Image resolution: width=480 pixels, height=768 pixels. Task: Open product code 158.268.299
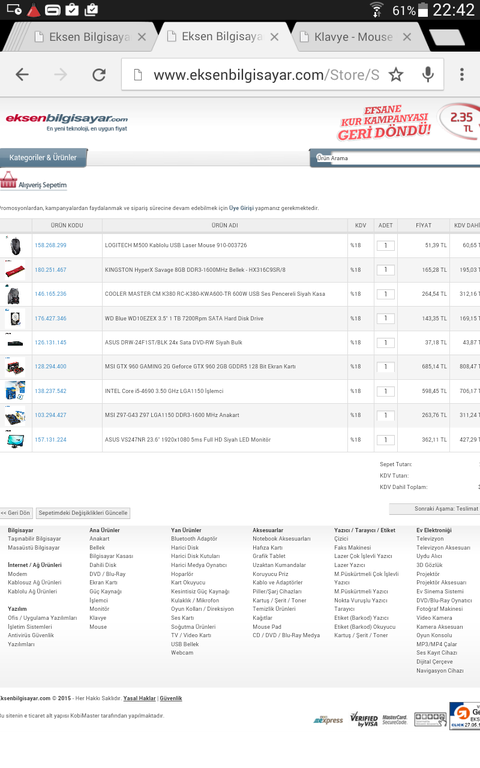(50, 245)
